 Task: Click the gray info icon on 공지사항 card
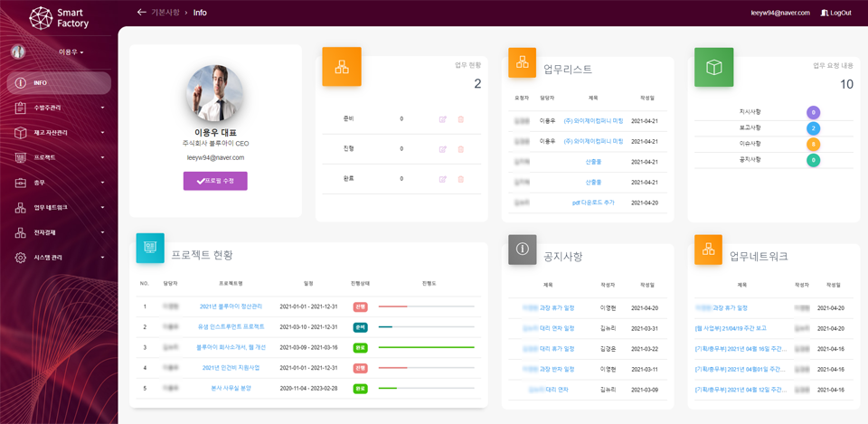click(x=523, y=249)
